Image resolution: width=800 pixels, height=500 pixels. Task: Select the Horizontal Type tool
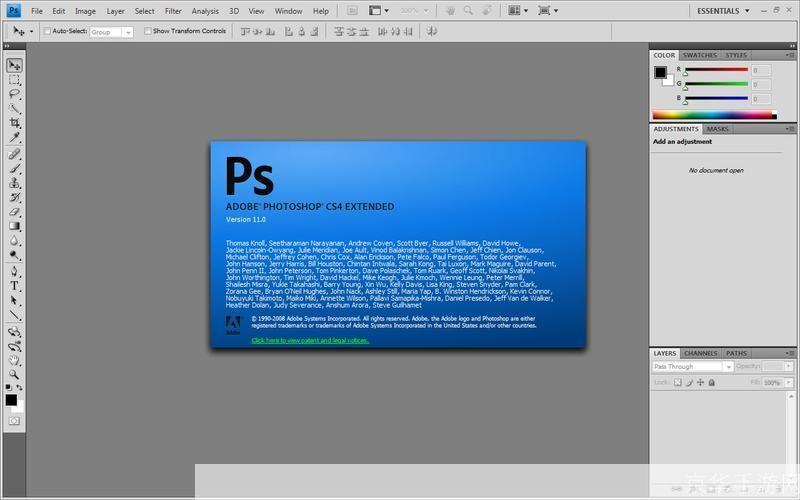(x=14, y=286)
